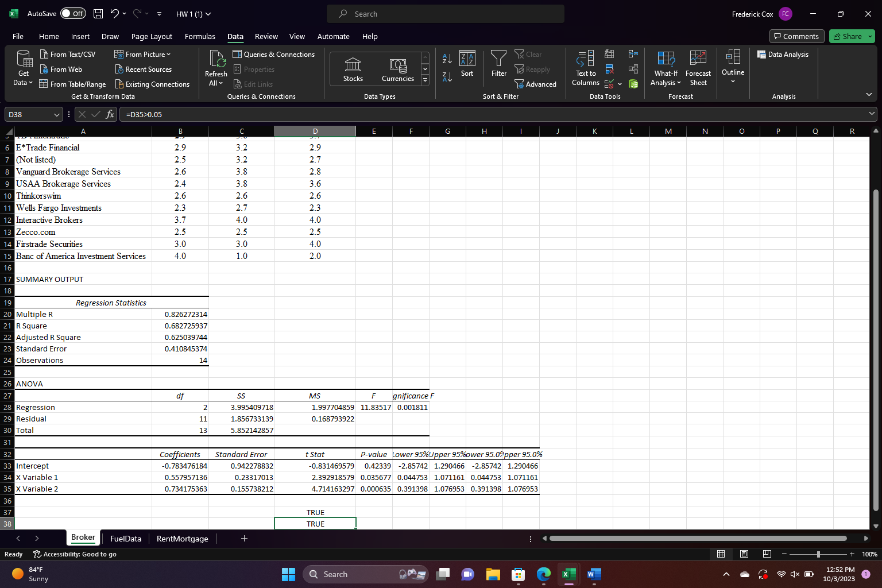This screenshot has width=882, height=588.
Task: Click the Comments button
Action: point(796,36)
